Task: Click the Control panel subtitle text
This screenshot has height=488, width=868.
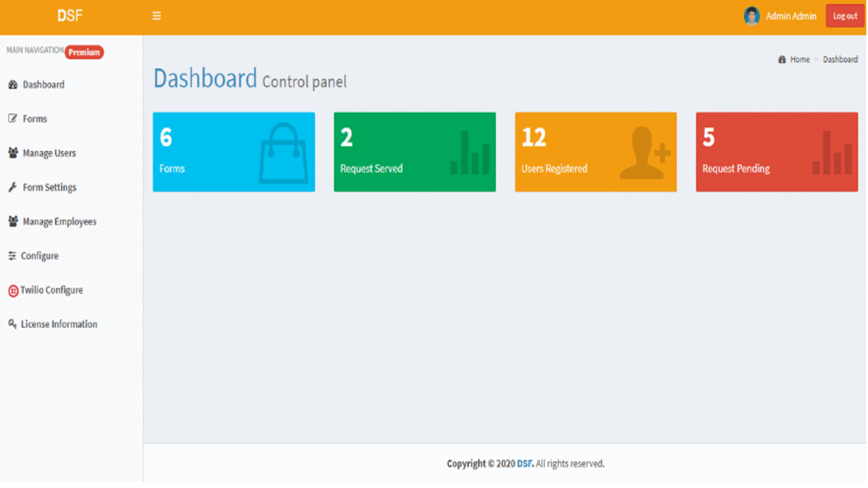Action: pyautogui.click(x=305, y=82)
